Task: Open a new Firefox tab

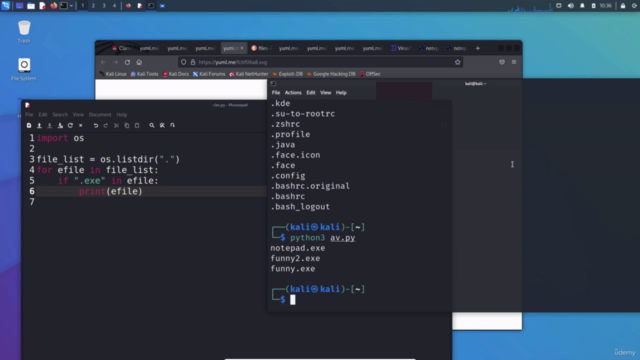Action: pyautogui.click(x=478, y=48)
